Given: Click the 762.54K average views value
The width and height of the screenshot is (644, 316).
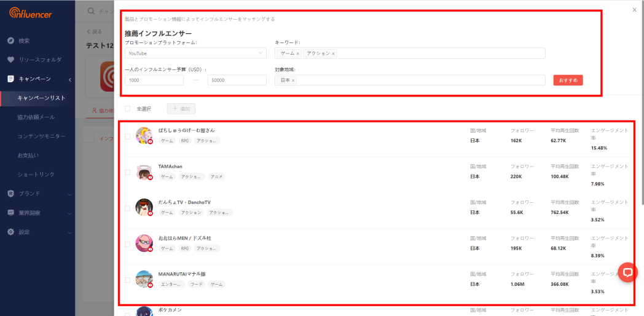Looking at the screenshot, I should click(x=559, y=213).
